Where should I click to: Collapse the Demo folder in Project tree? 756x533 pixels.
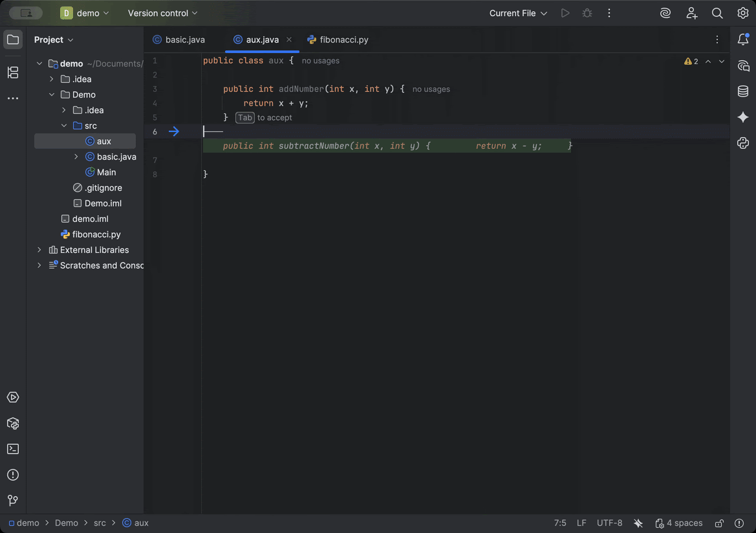click(52, 94)
